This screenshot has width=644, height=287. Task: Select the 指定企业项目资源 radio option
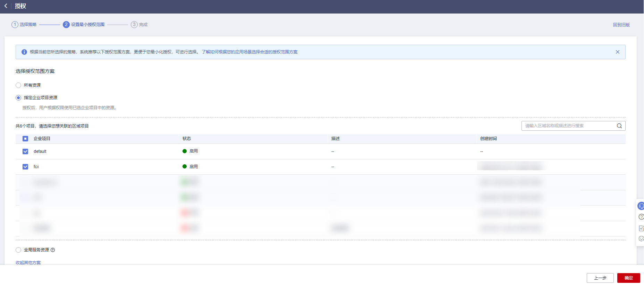18,98
